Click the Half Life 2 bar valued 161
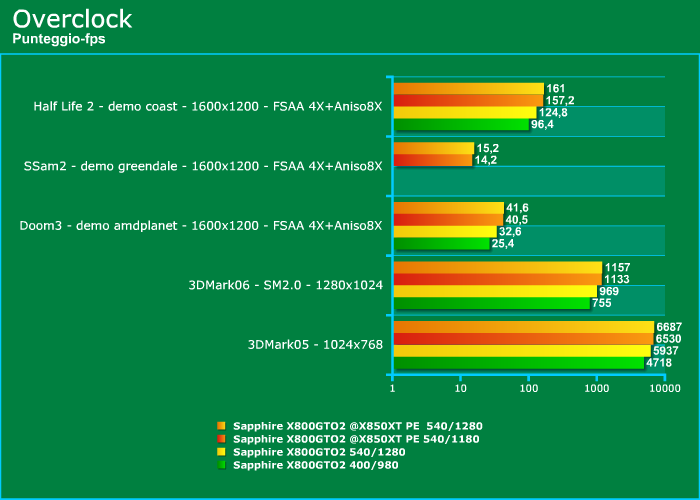The width and height of the screenshot is (700, 500). pos(469,88)
